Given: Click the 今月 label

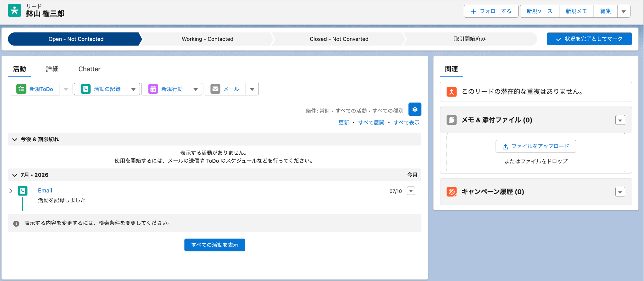Looking at the screenshot, I should coord(412,175).
